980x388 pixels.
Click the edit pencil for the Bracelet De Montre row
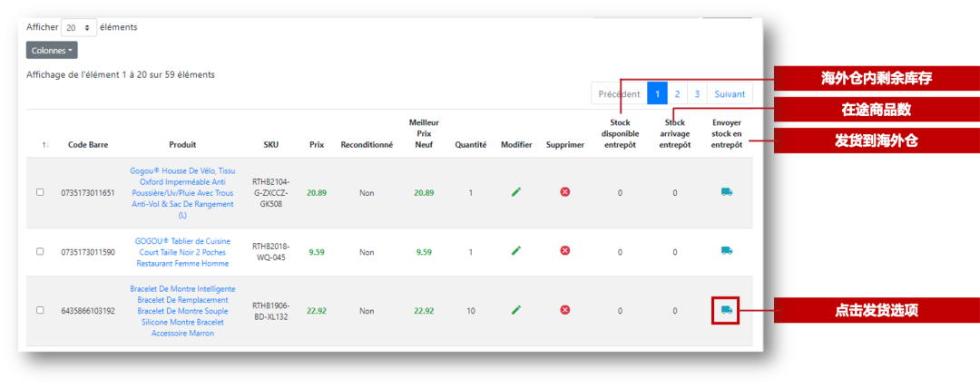point(516,310)
